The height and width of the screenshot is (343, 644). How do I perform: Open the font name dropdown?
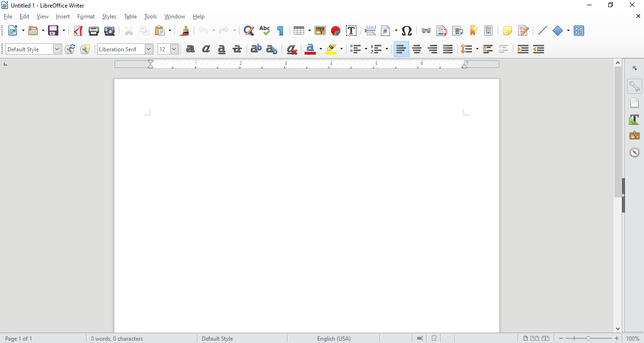149,49
